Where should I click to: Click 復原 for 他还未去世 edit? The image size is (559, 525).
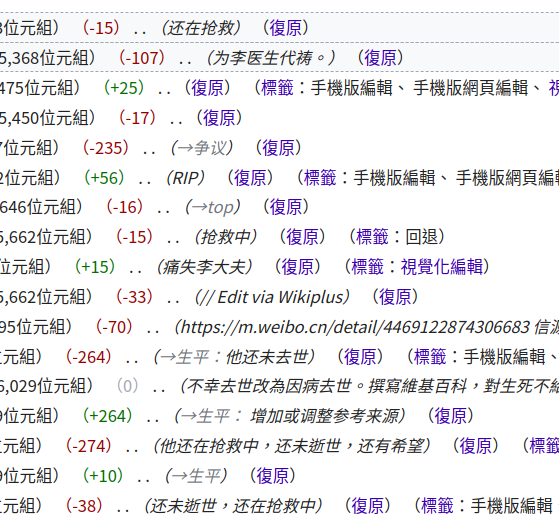360,357
